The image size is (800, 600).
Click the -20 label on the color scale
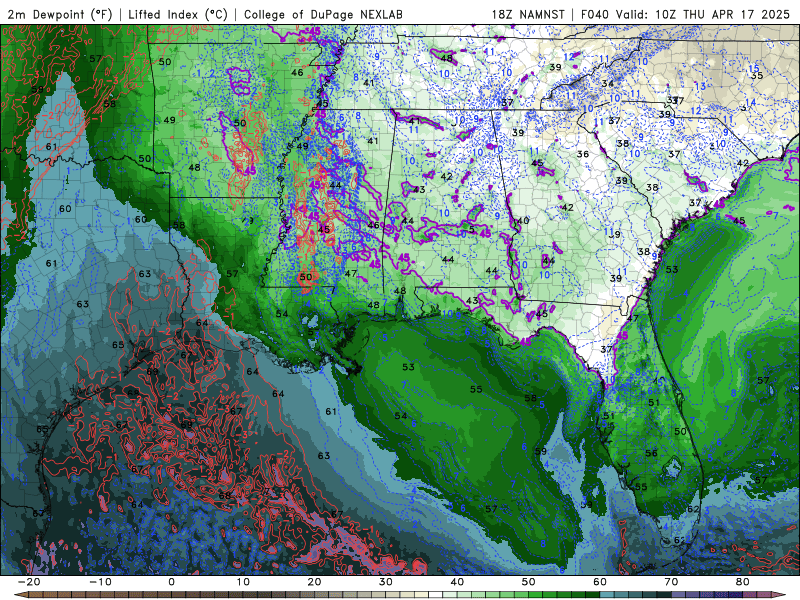coord(29,582)
